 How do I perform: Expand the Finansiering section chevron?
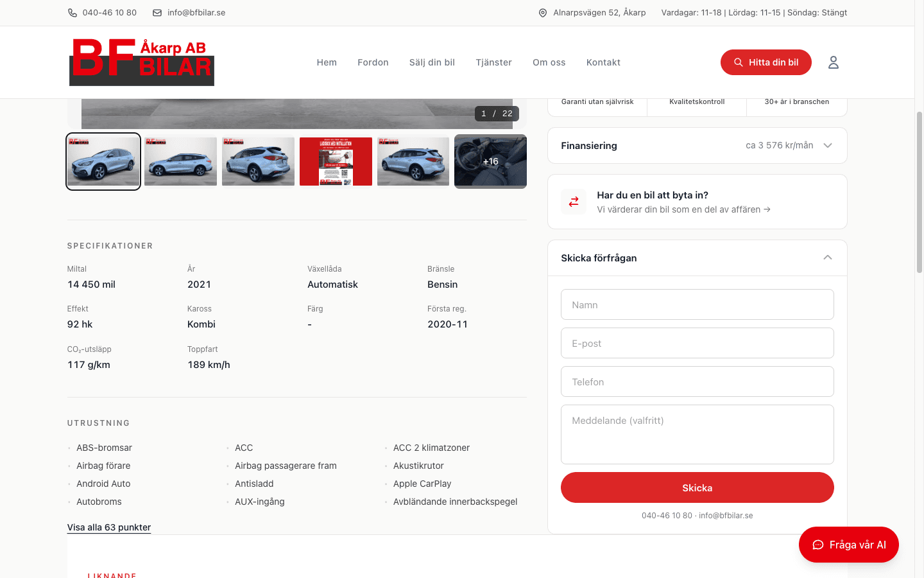point(828,146)
